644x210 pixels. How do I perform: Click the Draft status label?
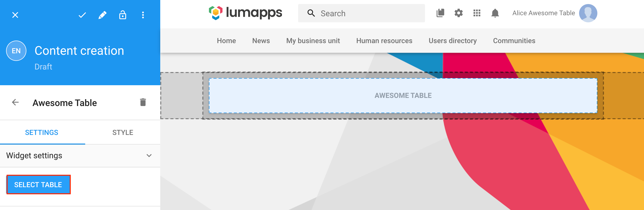click(43, 67)
